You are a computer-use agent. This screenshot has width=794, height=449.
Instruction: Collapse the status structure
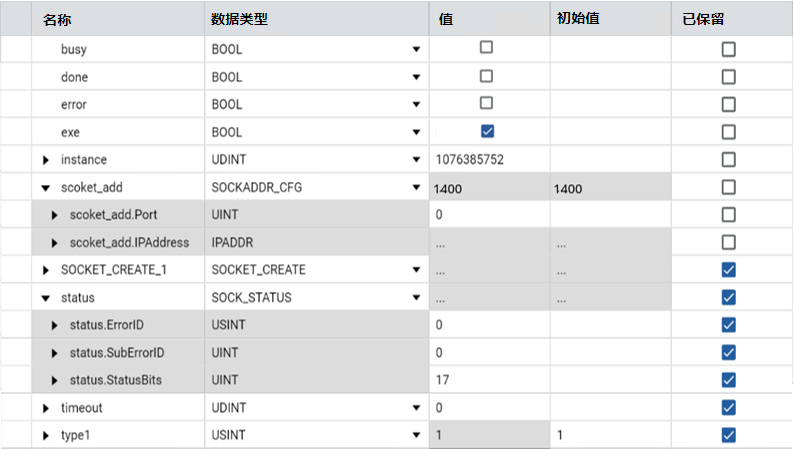point(46,298)
